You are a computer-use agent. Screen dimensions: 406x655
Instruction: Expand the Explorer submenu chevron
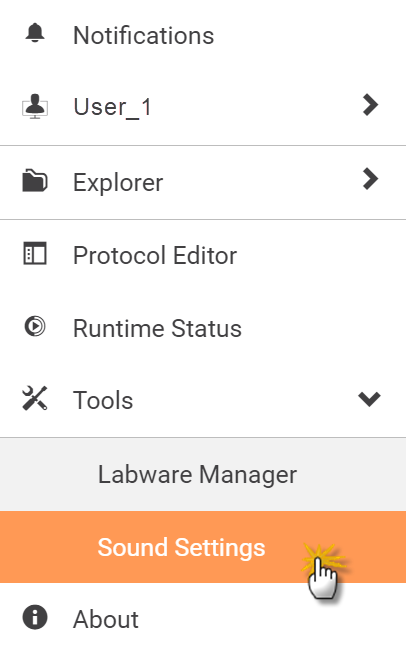tap(370, 179)
